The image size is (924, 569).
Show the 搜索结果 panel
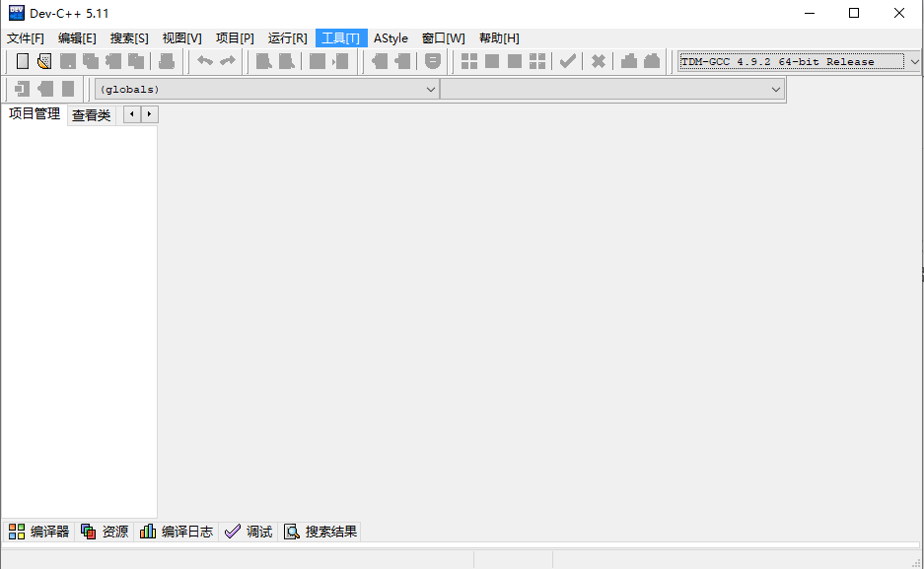tap(321, 532)
